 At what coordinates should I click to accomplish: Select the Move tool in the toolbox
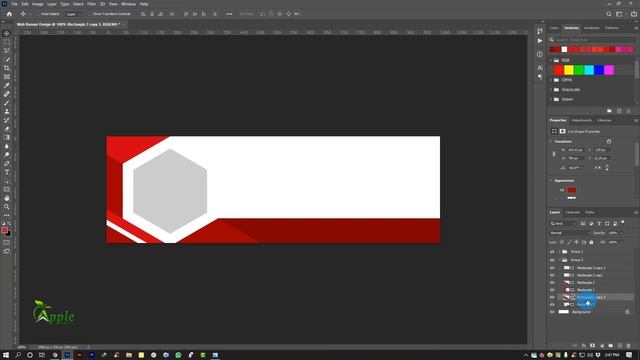7,33
